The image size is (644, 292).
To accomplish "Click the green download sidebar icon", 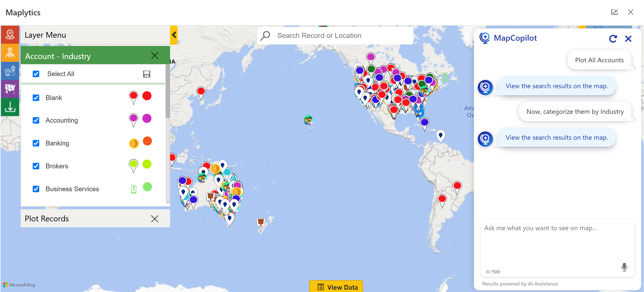I will click(10, 107).
